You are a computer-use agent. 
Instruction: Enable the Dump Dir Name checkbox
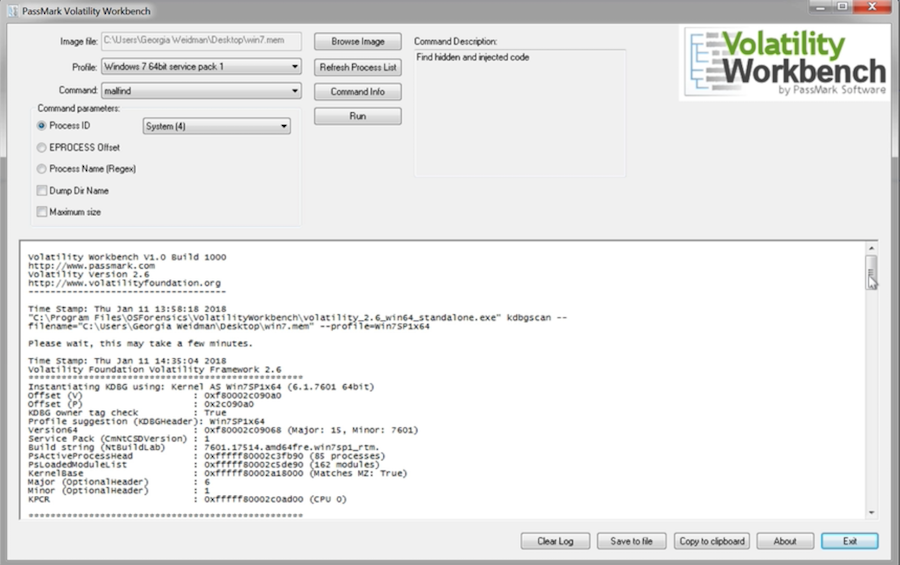pyautogui.click(x=42, y=190)
